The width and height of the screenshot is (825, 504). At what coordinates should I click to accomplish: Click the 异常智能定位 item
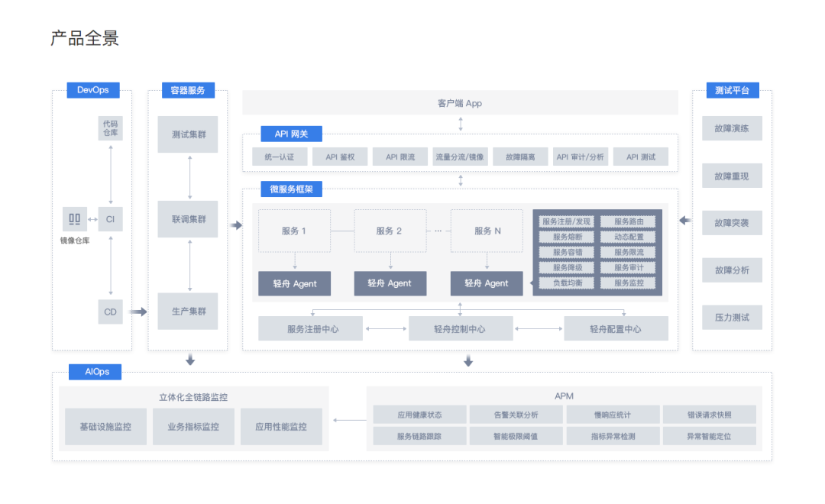pyautogui.click(x=709, y=436)
